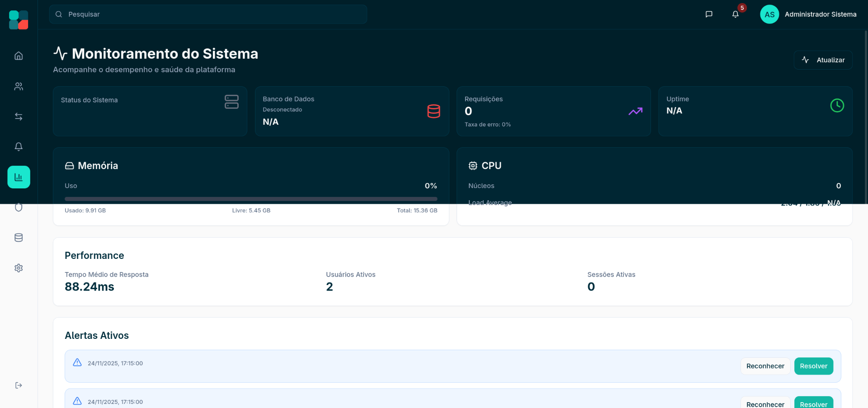This screenshot has height=408, width=868.
Task: Open the notifications bell in sidebar
Action: (19, 147)
